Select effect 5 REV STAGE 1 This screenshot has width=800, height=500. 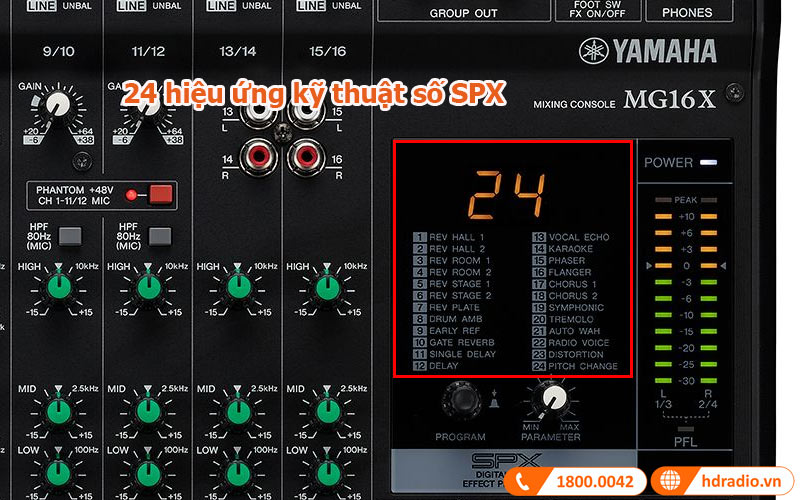(452, 284)
